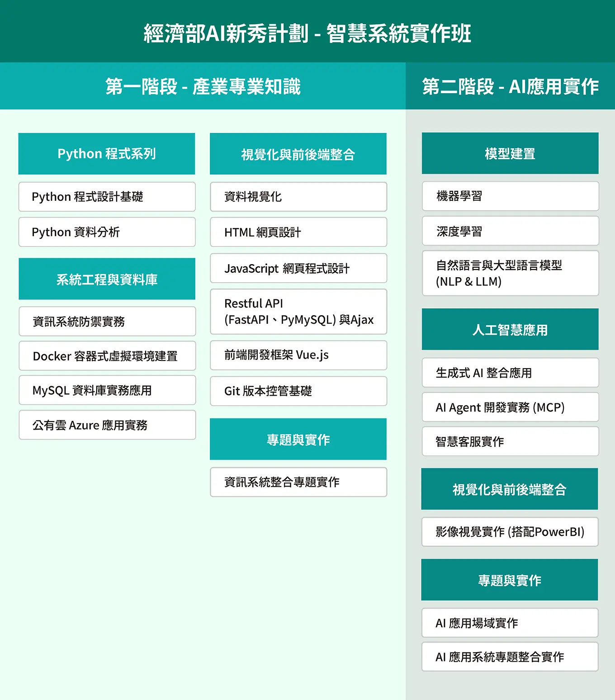Click 公有雲 Azure 應用實務 item
Viewport: 615px width, 700px height.
tap(107, 425)
